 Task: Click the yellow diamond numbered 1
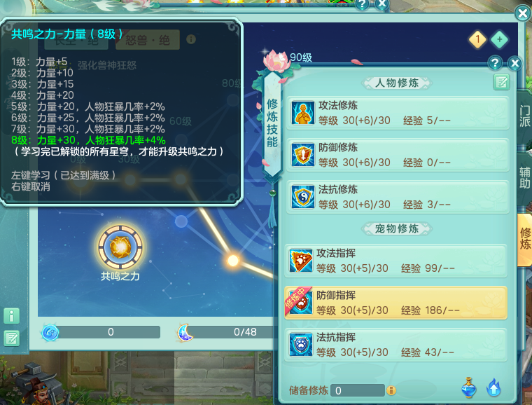point(477,40)
